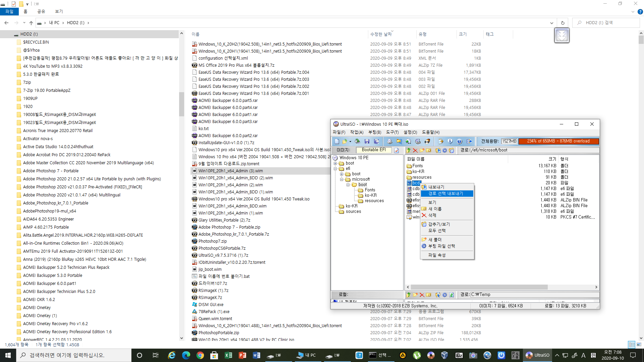The image size is (644, 362).
Task: Click Exit door icon in UltraISO toolbar
Action: pyautogui.click(x=469, y=141)
